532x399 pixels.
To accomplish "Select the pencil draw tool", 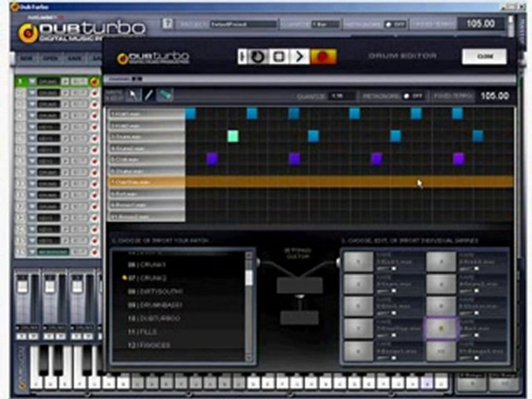I will coord(149,95).
